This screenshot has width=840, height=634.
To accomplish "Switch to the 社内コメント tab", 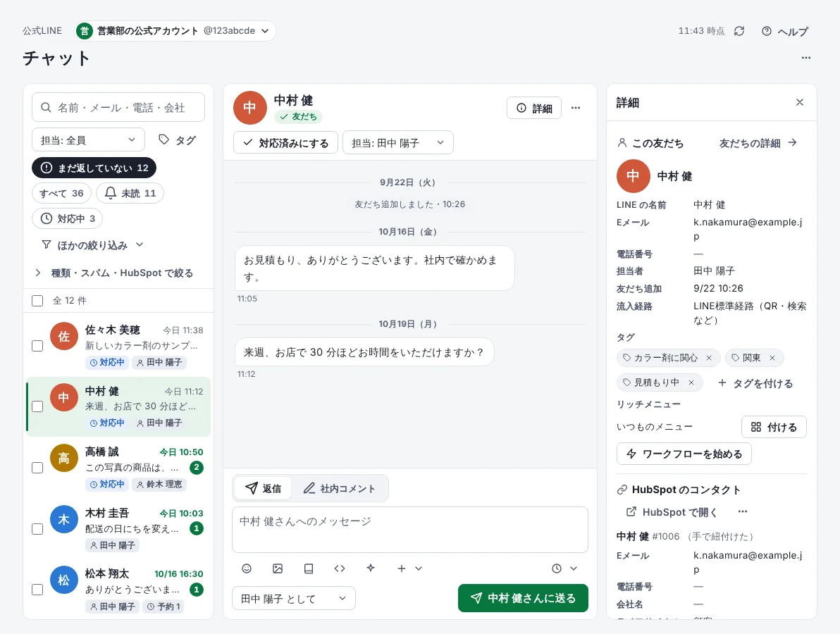I will (x=339, y=488).
